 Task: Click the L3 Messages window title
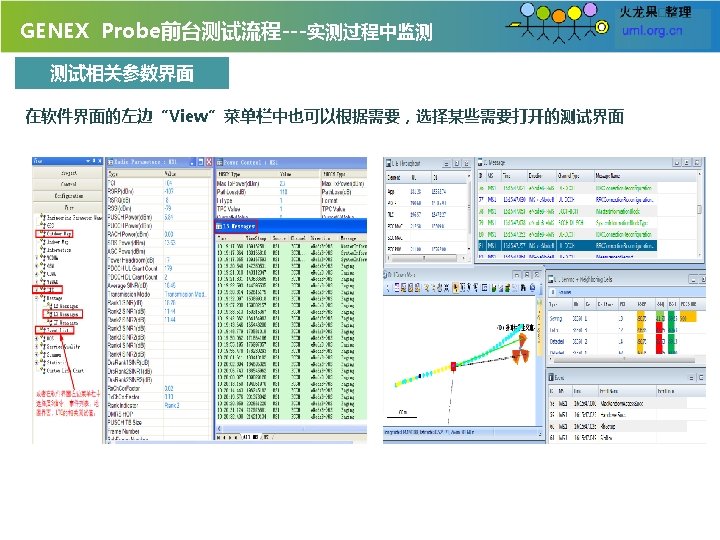pos(239,226)
